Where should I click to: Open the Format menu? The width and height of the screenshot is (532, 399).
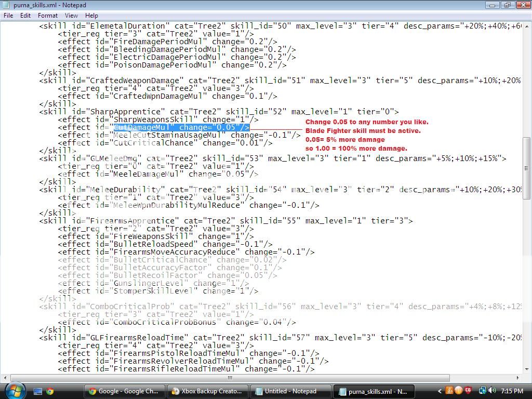pyautogui.click(x=47, y=16)
